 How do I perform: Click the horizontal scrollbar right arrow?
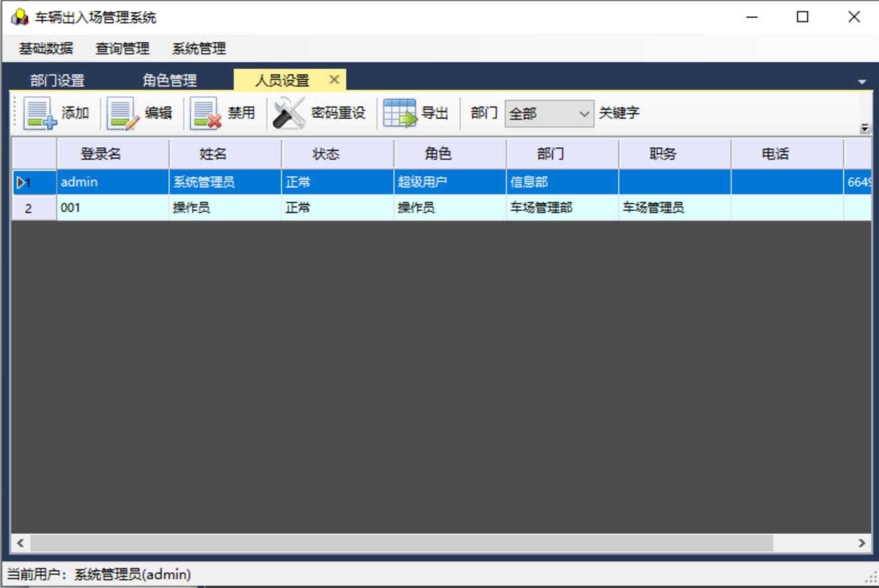(x=862, y=543)
